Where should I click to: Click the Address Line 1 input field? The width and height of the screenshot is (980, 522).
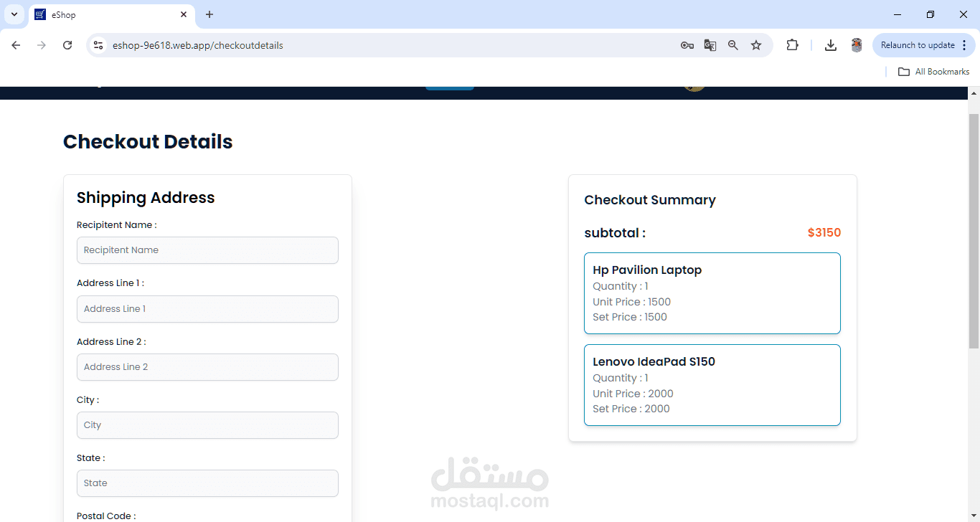pyautogui.click(x=207, y=309)
